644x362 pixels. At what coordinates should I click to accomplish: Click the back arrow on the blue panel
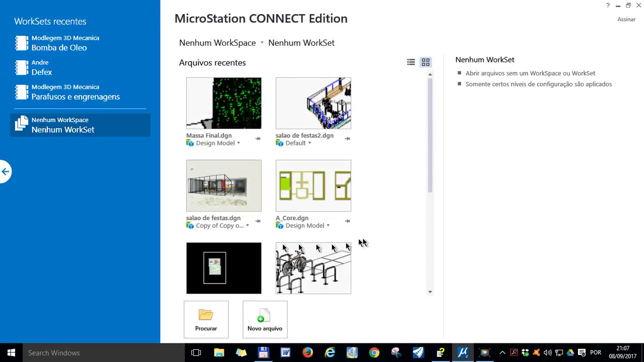coord(5,172)
